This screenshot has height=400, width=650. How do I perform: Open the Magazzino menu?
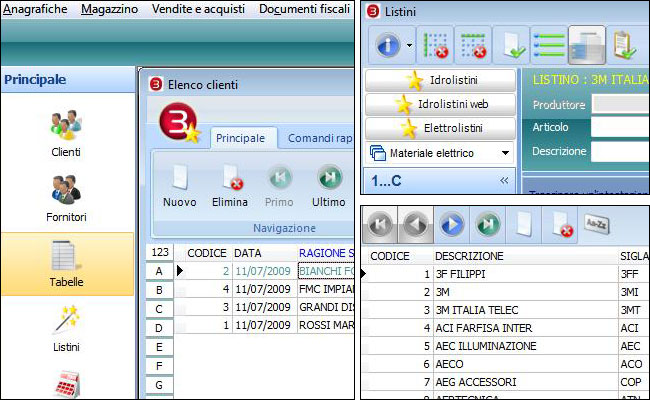(x=109, y=9)
